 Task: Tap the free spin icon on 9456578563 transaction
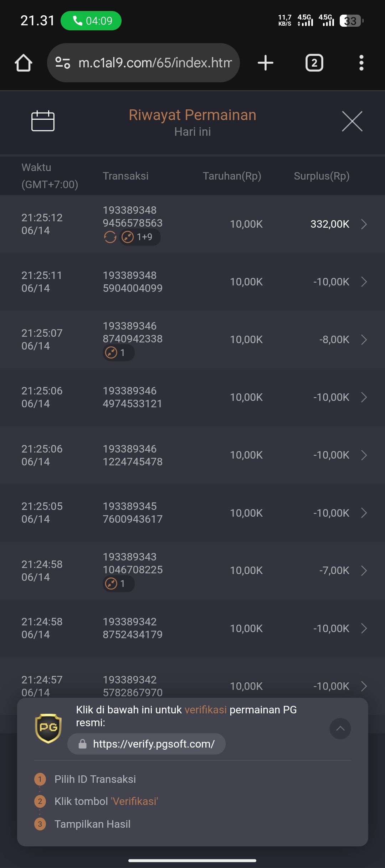[x=110, y=237]
